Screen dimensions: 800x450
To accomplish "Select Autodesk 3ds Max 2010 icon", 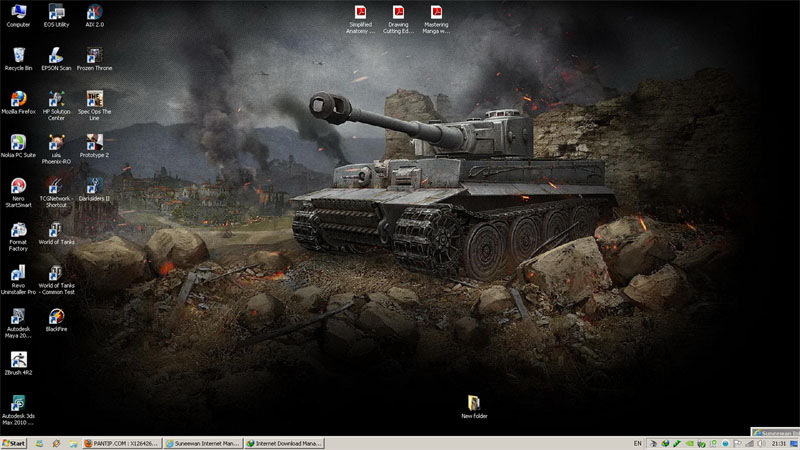I will (x=18, y=410).
